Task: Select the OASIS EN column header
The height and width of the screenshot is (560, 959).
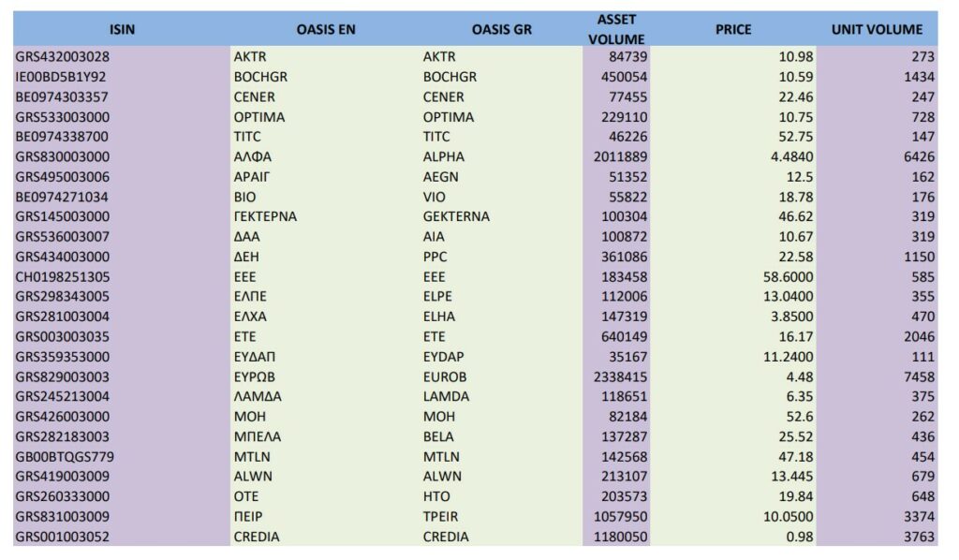Action: [325, 29]
